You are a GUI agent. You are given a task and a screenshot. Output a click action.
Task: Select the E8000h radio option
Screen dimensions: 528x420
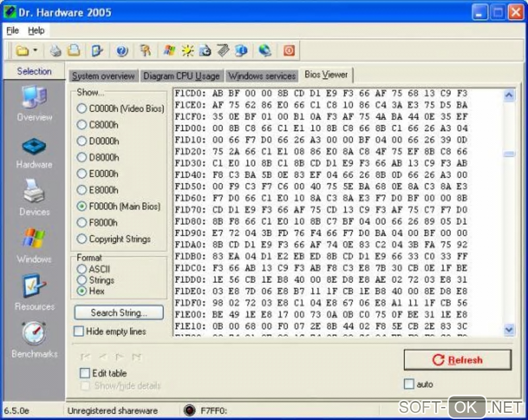(81, 190)
